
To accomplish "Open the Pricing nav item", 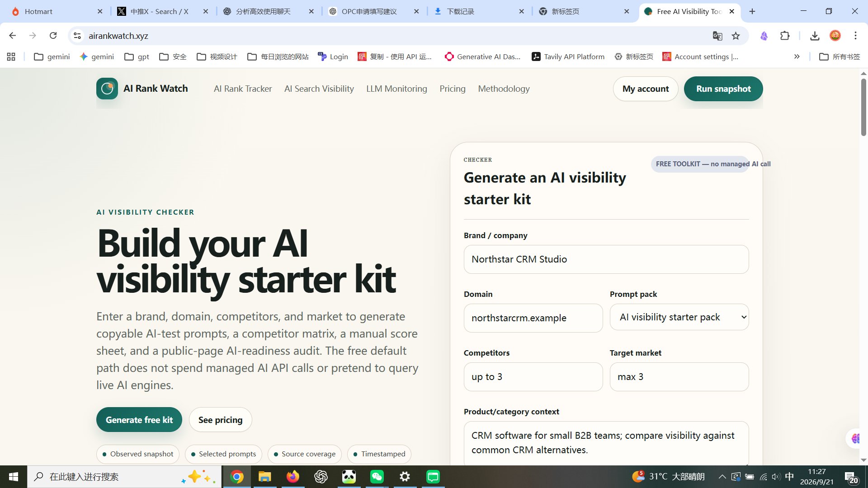I will click(453, 89).
